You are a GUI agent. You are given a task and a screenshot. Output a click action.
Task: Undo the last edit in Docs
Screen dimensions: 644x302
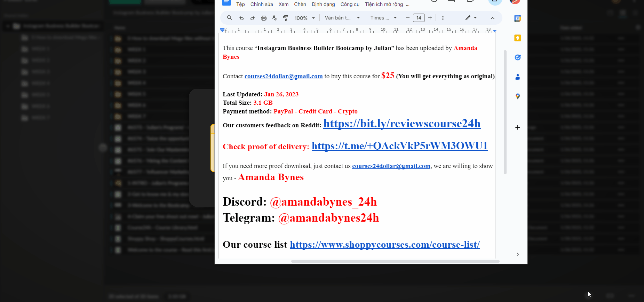tap(241, 18)
